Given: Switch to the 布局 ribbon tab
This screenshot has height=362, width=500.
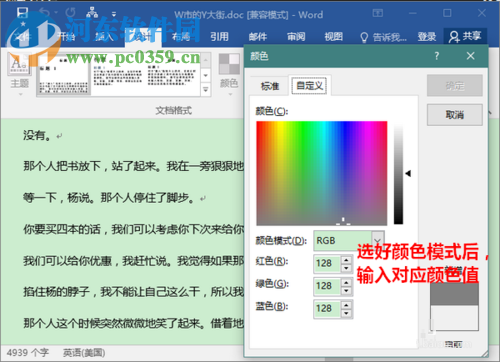Looking at the screenshot, I should coord(181,36).
